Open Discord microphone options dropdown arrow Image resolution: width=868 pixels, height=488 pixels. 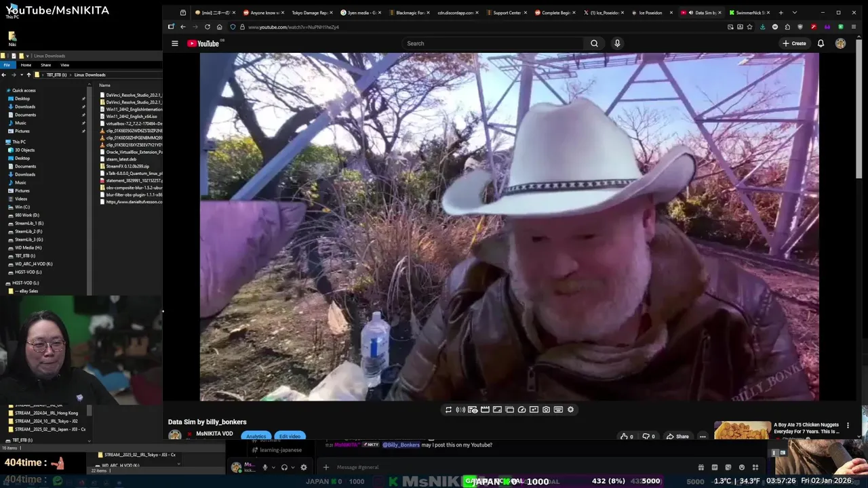[273, 467]
